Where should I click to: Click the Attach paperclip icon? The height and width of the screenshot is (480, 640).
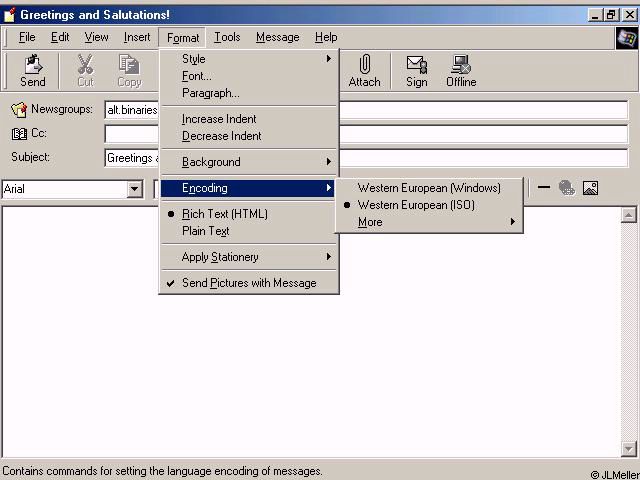tap(364, 64)
